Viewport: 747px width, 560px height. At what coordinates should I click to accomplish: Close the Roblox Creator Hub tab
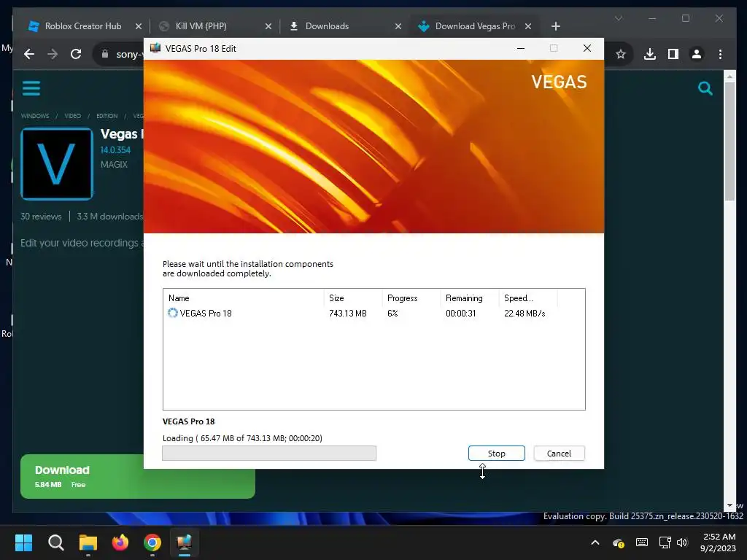[x=138, y=26]
